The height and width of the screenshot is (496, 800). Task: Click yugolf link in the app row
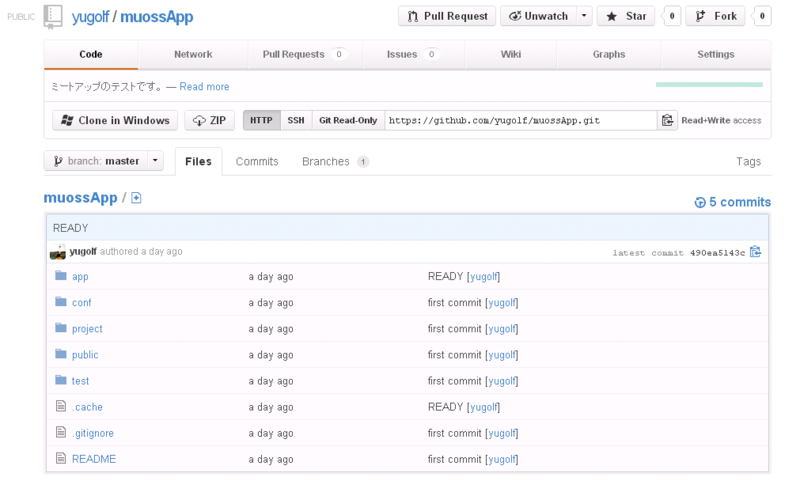coord(483,277)
